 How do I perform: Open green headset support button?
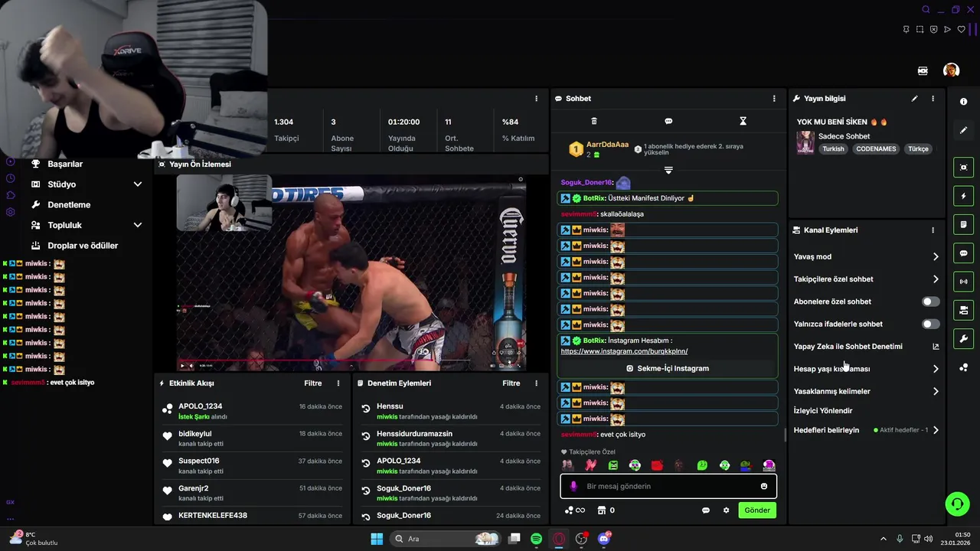coord(957,504)
